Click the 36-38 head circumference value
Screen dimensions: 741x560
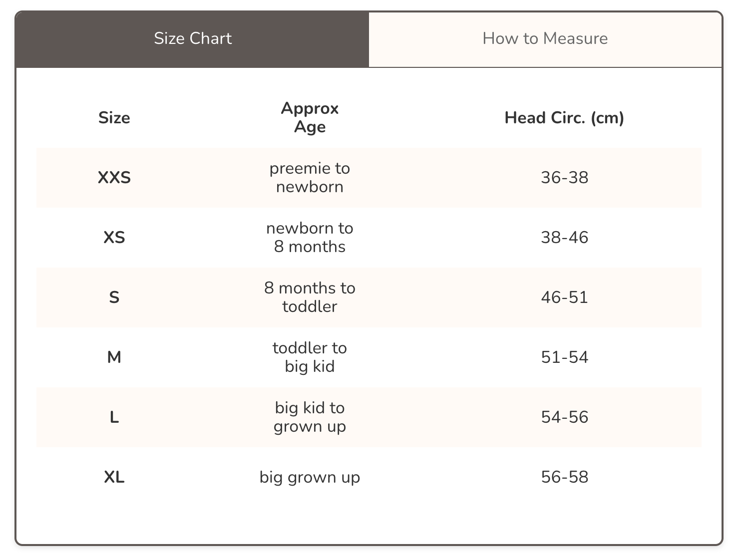(x=564, y=178)
